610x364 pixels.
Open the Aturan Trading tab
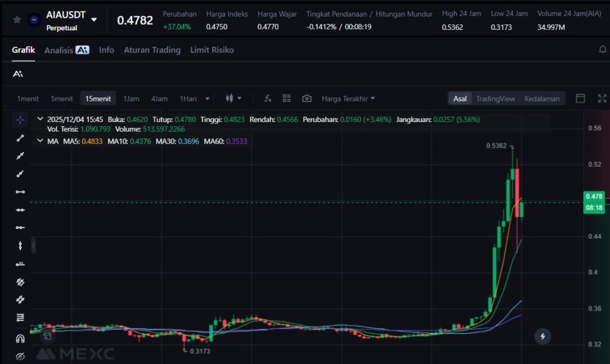pos(152,50)
